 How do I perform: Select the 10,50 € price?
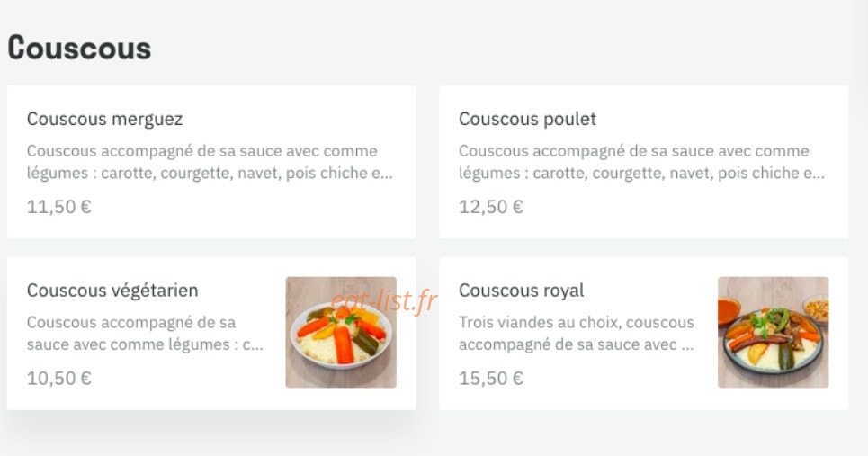(x=59, y=379)
